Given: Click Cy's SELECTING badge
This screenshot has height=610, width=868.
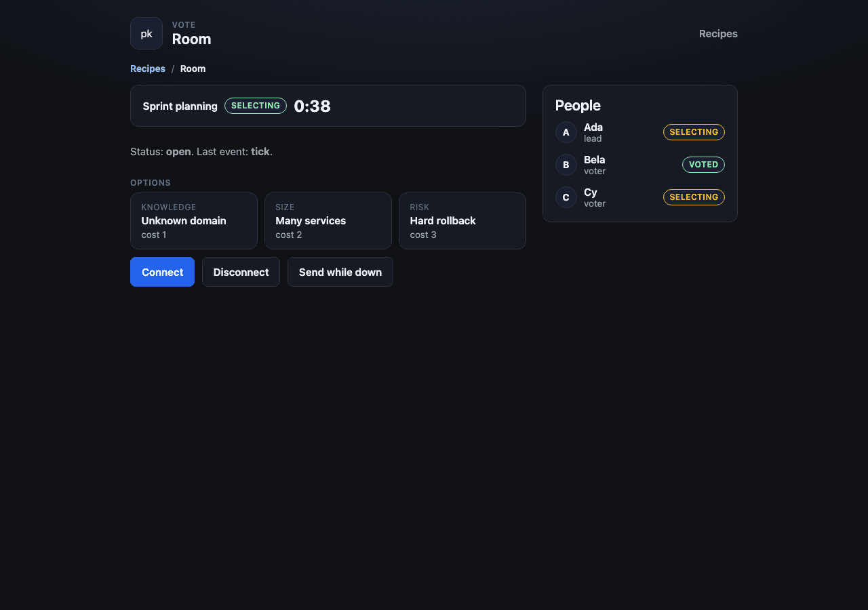Looking at the screenshot, I should [x=694, y=197].
